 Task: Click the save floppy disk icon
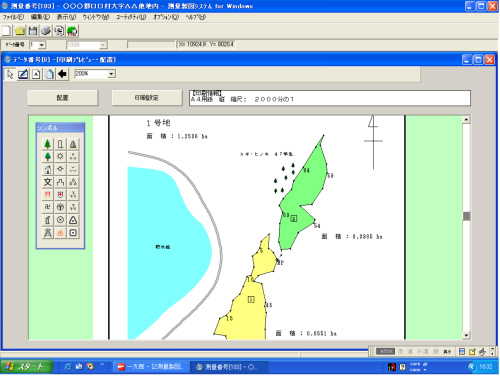[x=33, y=31]
